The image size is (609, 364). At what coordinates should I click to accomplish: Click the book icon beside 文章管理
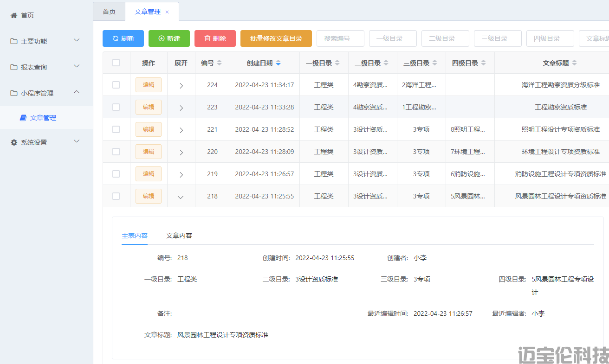23,118
